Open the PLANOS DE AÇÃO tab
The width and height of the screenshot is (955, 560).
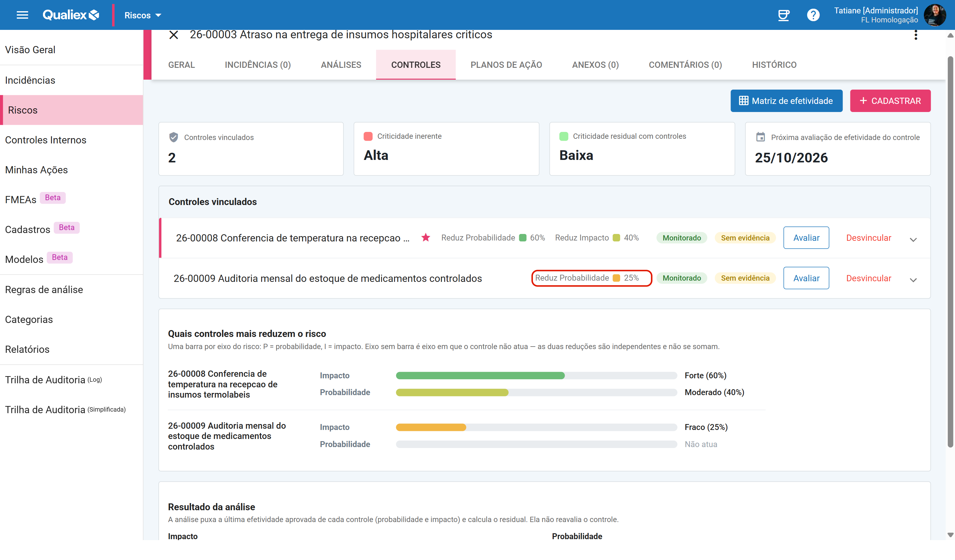[x=506, y=65]
